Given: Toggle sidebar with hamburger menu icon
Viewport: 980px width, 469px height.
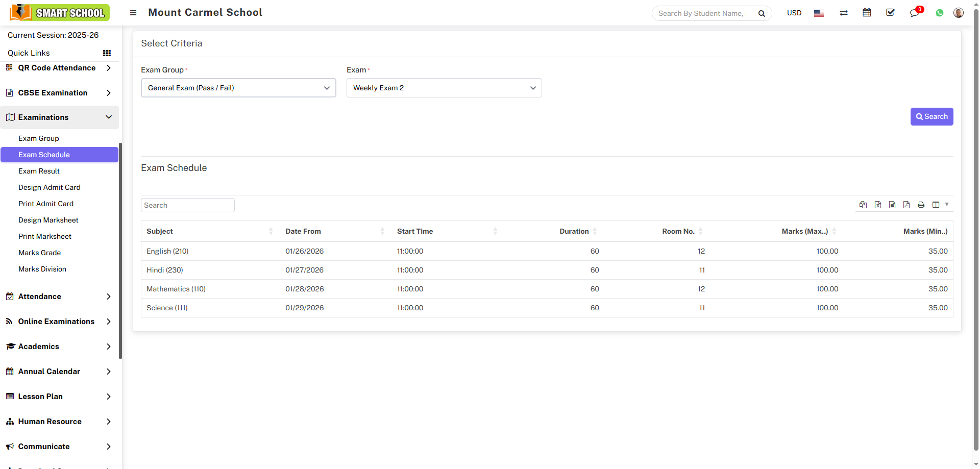Looking at the screenshot, I should [x=133, y=13].
